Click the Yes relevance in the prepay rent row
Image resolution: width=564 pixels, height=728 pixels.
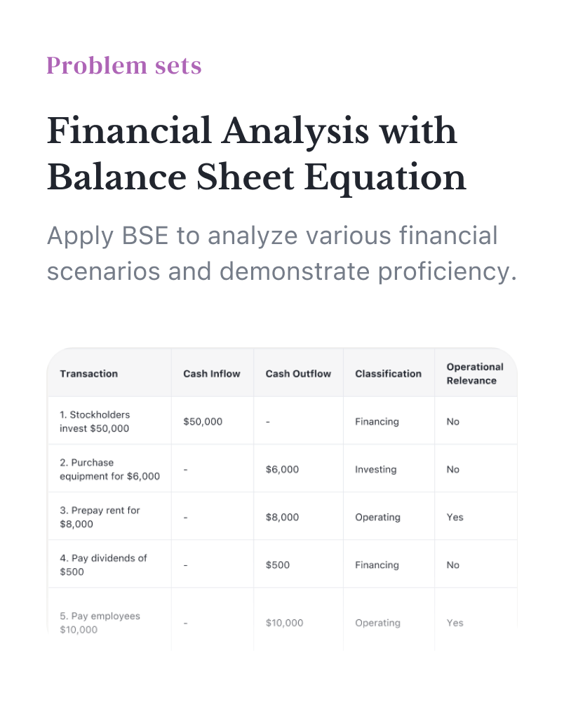(x=455, y=517)
